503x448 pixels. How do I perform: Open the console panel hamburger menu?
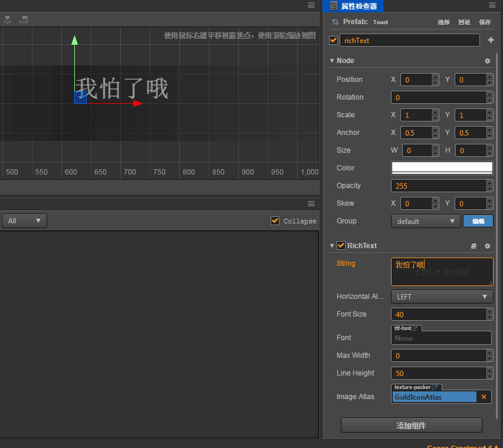[311, 204]
